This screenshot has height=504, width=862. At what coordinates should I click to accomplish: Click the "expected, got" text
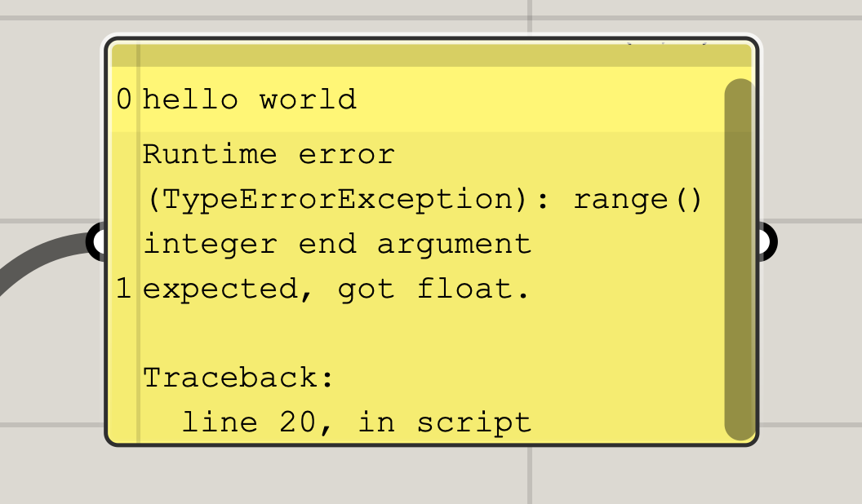pyautogui.click(x=269, y=290)
